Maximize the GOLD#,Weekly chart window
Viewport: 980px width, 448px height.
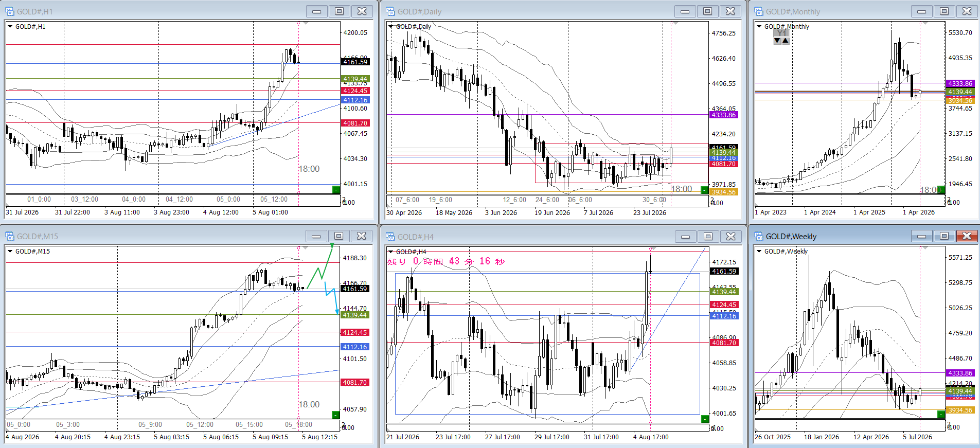click(x=944, y=236)
